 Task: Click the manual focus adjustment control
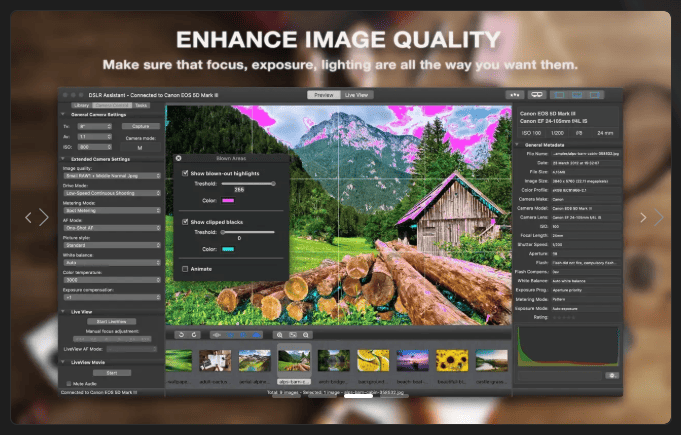click(112, 339)
